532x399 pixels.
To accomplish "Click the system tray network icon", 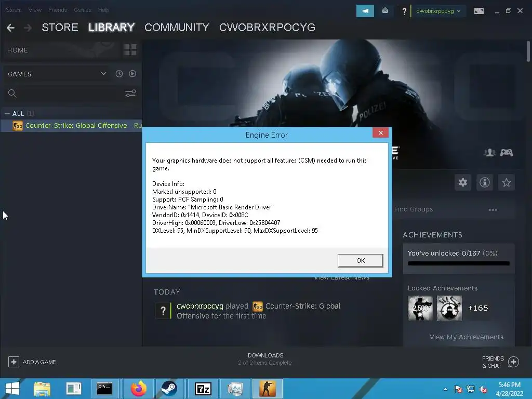I will (471, 389).
